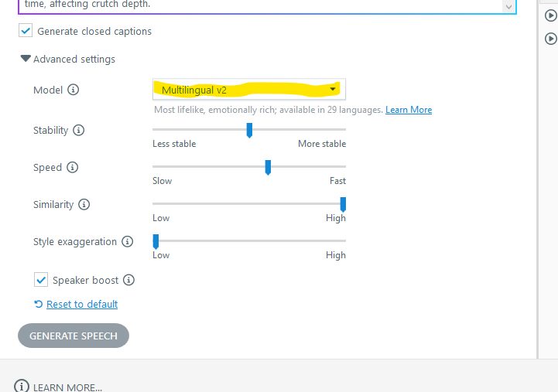Click the Stability info icon
Viewport: 558px width, 392px height.
[79, 131]
